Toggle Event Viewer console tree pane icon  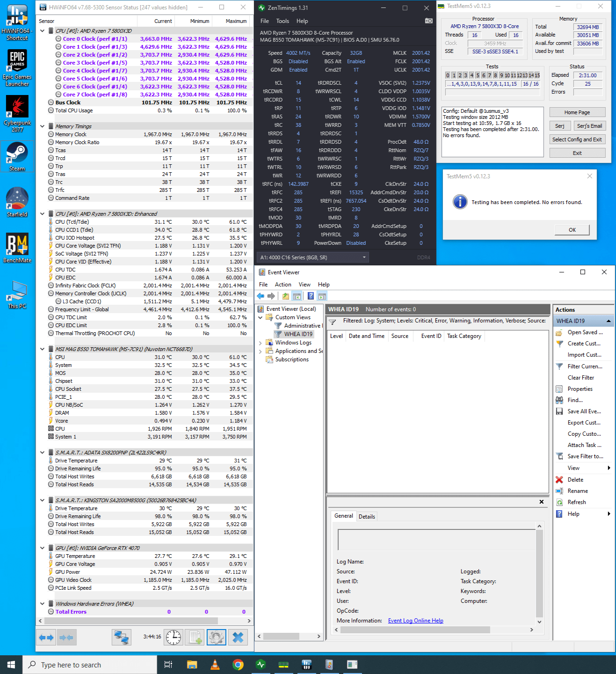click(297, 296)
